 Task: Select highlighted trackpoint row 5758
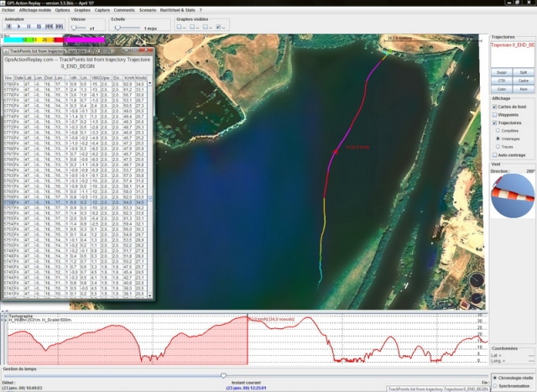pyautogui.click(x=75, y=202)
